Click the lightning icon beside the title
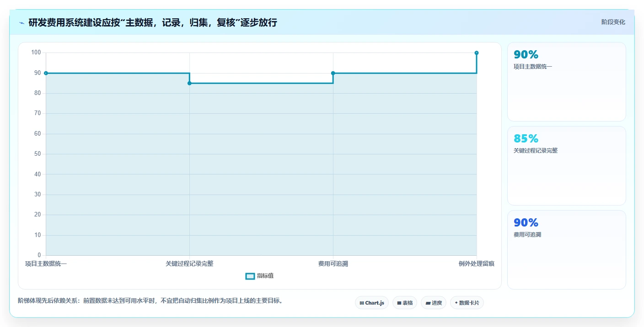This screenshot has height=327, width=644. click(21, 22)
